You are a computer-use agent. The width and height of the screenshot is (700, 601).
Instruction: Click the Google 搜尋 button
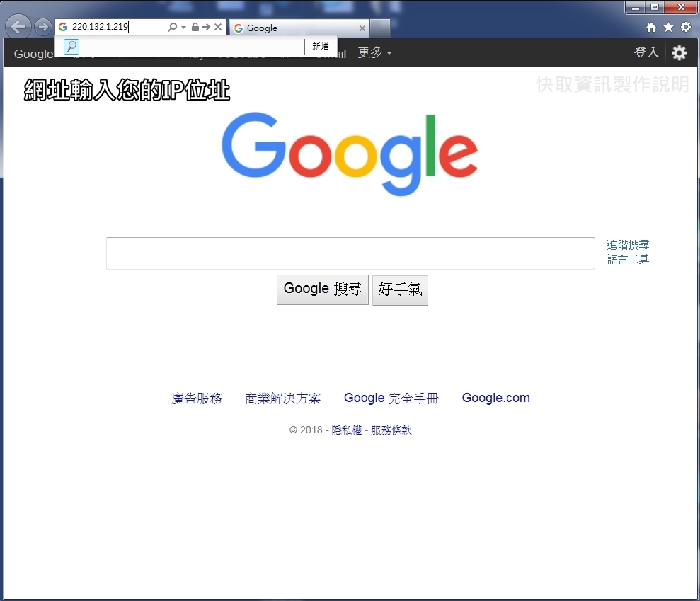322,290
